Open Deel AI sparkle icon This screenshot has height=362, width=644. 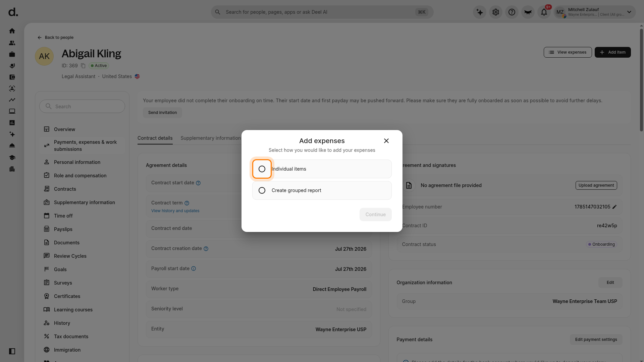480,12
